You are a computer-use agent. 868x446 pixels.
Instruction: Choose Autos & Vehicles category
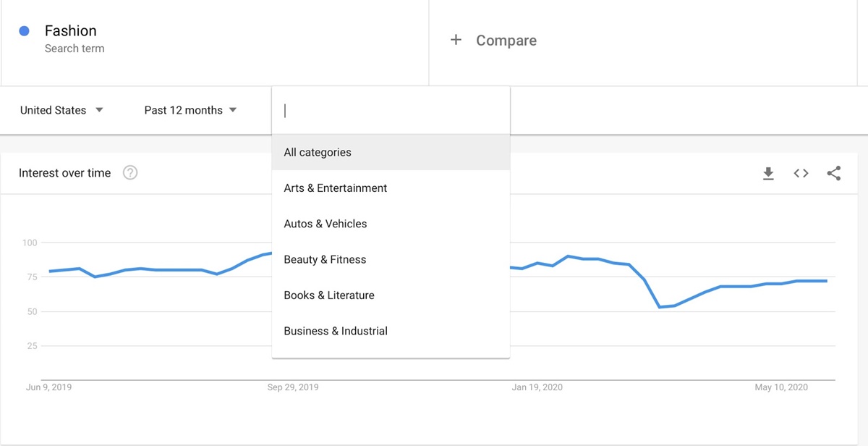[325, 223]
